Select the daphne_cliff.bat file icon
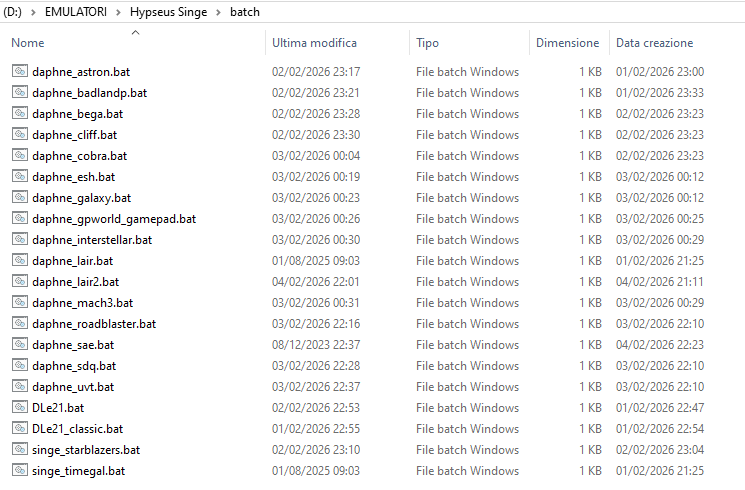745x490 pixels. pyautogui.click(x=20, y=134)
